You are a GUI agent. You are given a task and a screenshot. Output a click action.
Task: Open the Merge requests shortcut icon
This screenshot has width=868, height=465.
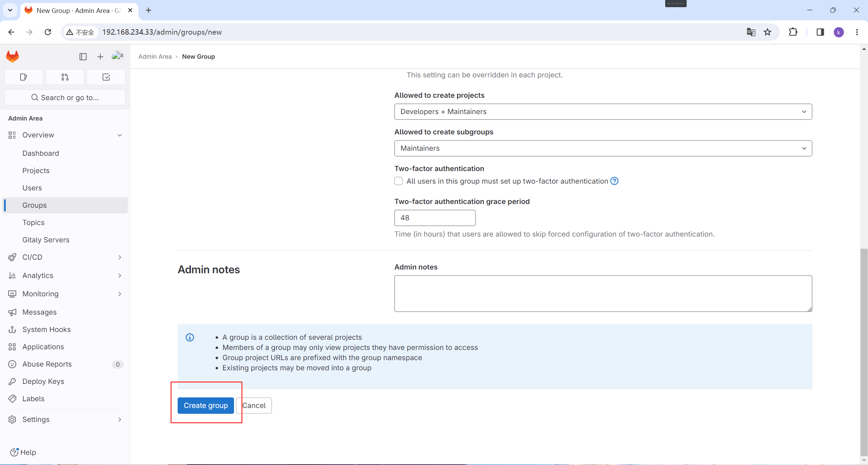tap(65, 77)
